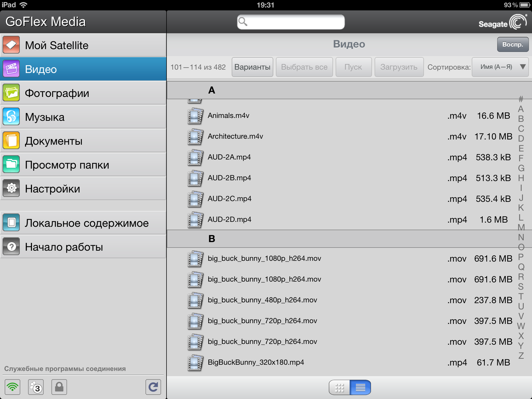This screenshot has width=532, height=399.
Task: Click the Фотографии green photo icon
Action: pyautogui.click(x=11, y=93)
